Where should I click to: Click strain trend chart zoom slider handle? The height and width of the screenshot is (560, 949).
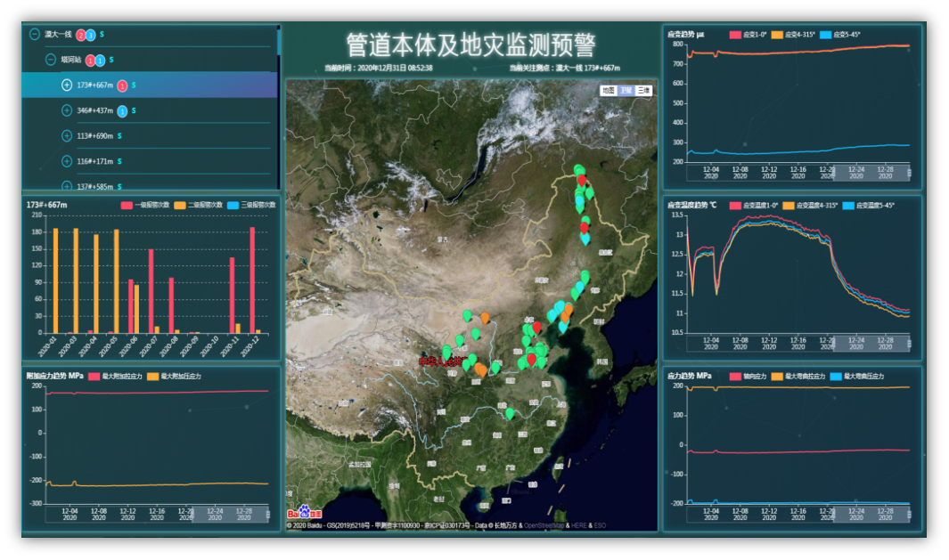coord(908,171)
